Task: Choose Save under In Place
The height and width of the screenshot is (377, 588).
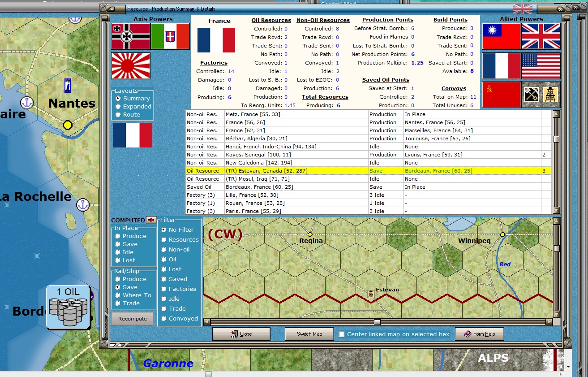Action: tap(118, 244)
